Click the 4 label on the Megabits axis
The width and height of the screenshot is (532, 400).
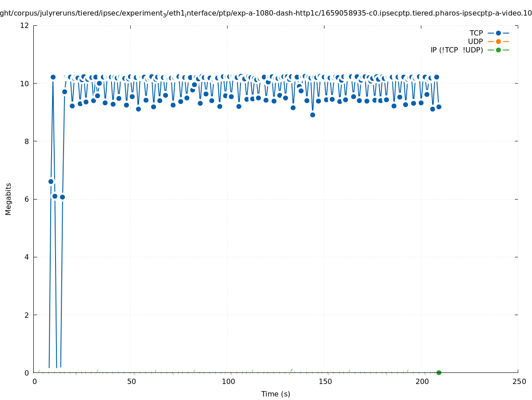[27, 257]
